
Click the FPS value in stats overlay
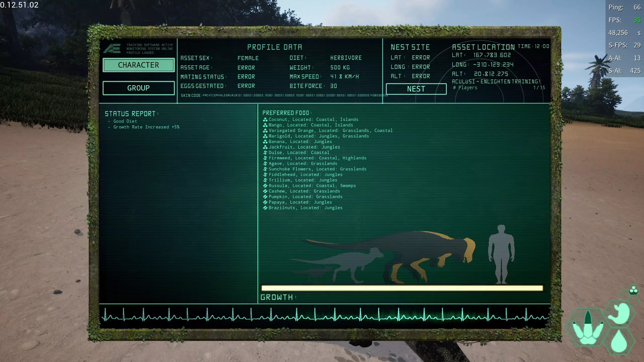click(x=637, y=20)
